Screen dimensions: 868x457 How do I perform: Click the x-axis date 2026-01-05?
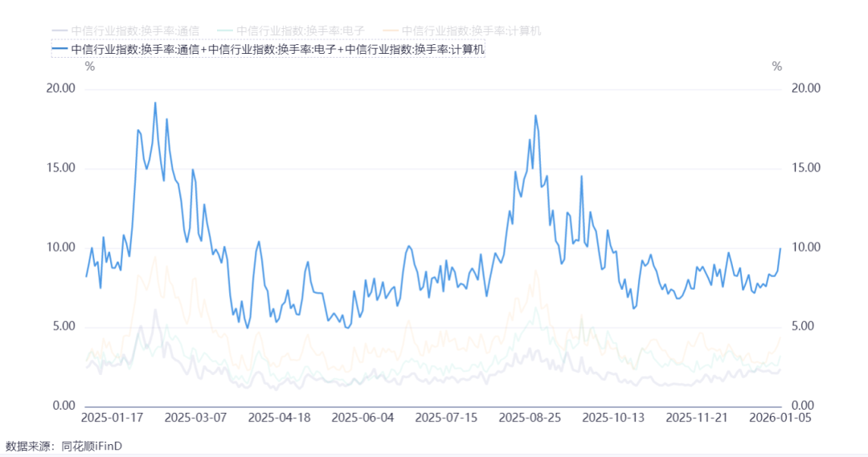tap(780, 417)
